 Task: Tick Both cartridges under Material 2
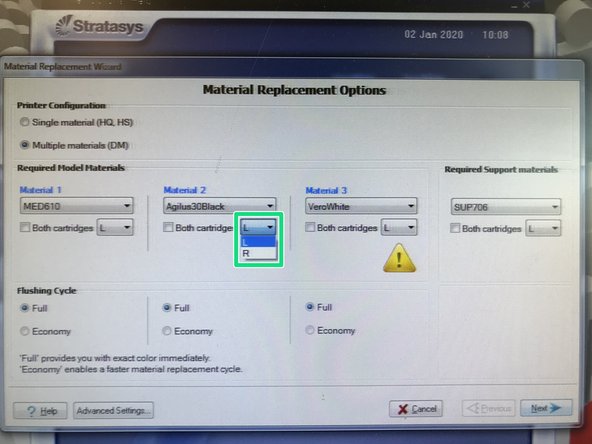(168, 227)
